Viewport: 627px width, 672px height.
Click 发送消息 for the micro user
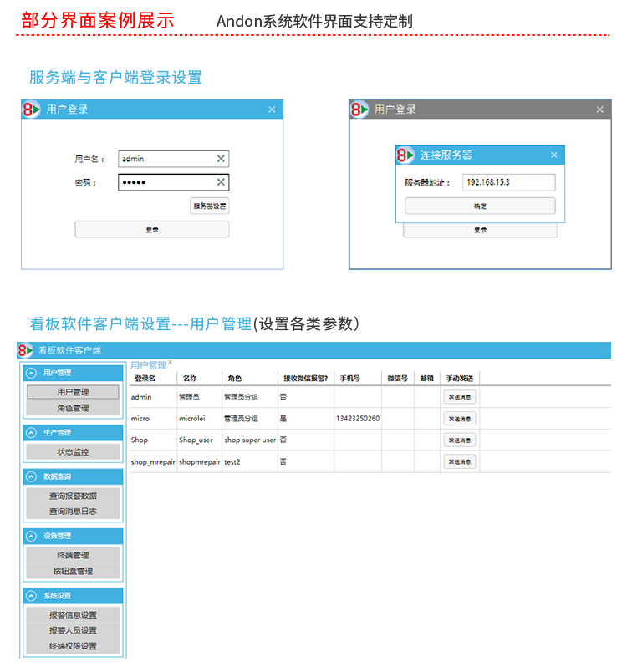coord(460,419)
